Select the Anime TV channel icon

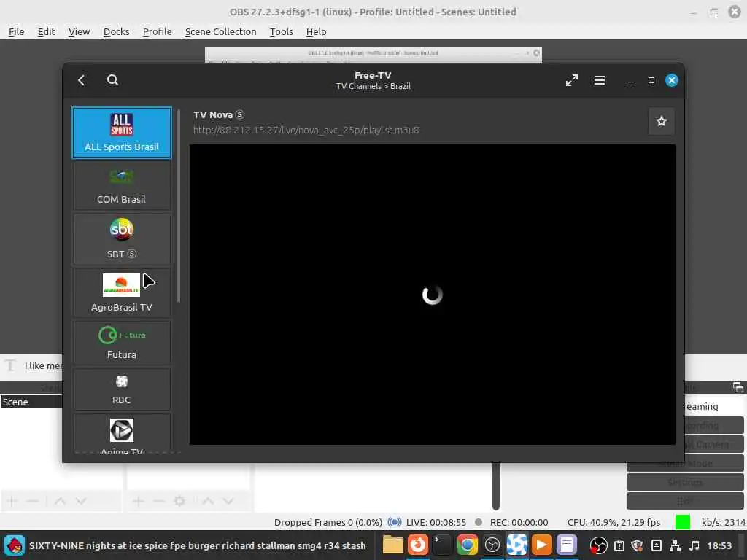122,430
